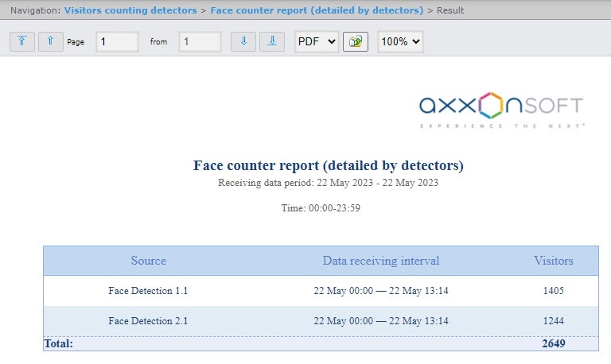The image size is (611, 364).
Task: Open the PDF export format dropdown
Action: point(316,42)
